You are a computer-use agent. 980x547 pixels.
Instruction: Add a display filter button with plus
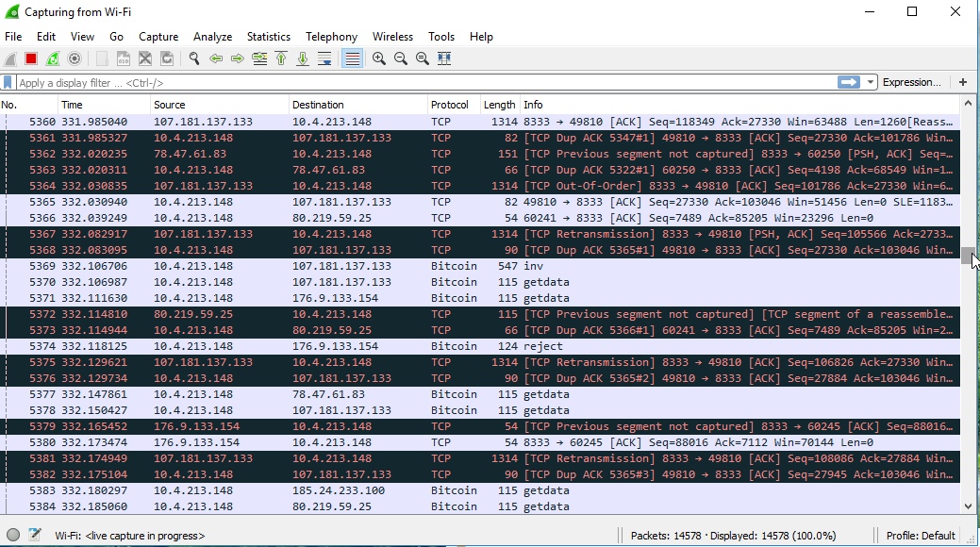tap(962, 82)
